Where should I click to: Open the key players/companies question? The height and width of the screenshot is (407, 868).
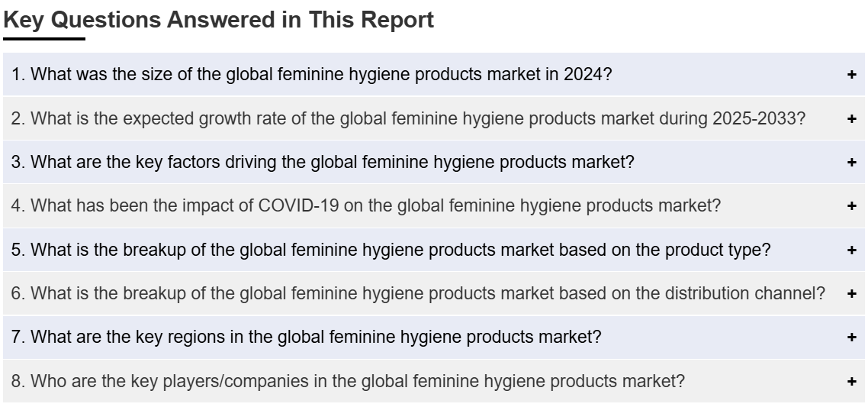tap(433, 381)
